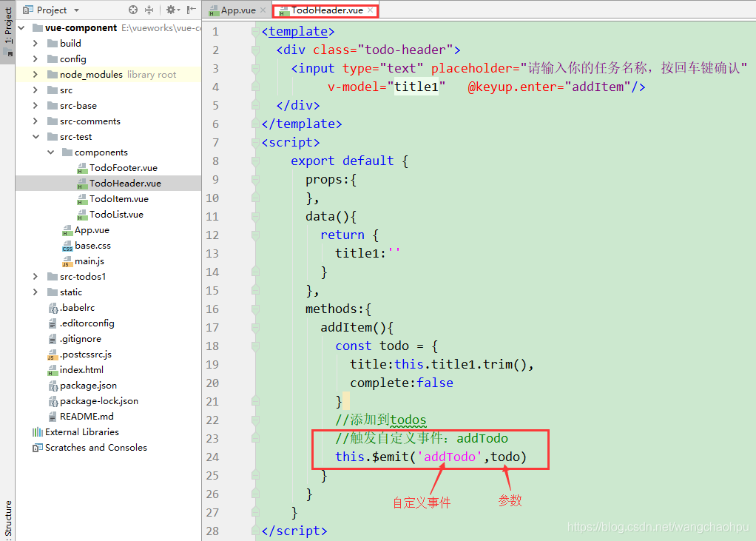This screenshot has width=756, height=541.
Task: Click the scroll-from-source locate icon
Action: (x=133, y=10)
